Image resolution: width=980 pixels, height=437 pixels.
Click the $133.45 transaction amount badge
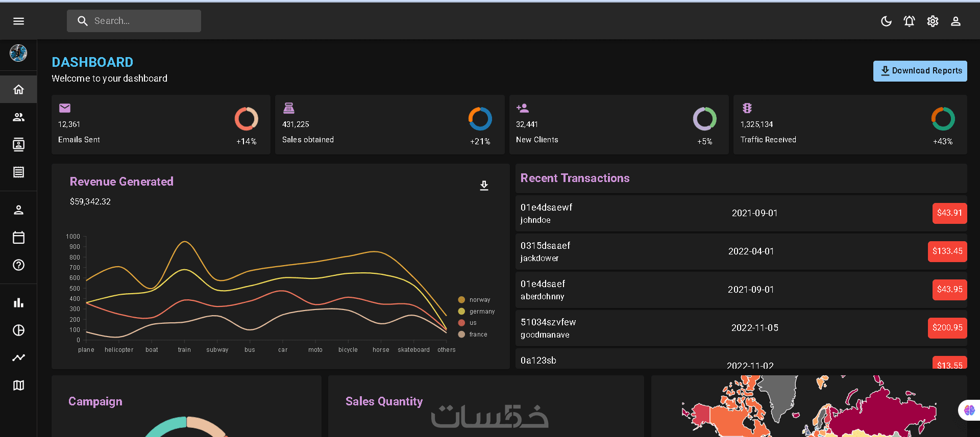(947, 251)
